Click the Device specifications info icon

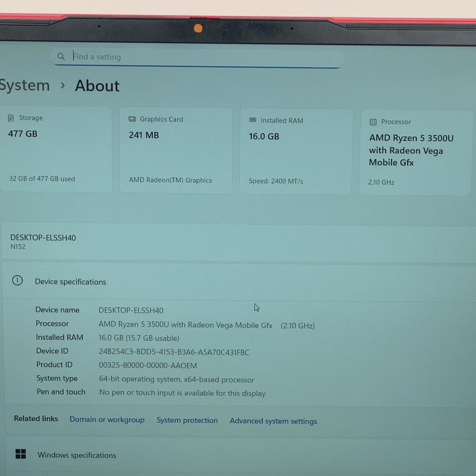click(17, 280)
